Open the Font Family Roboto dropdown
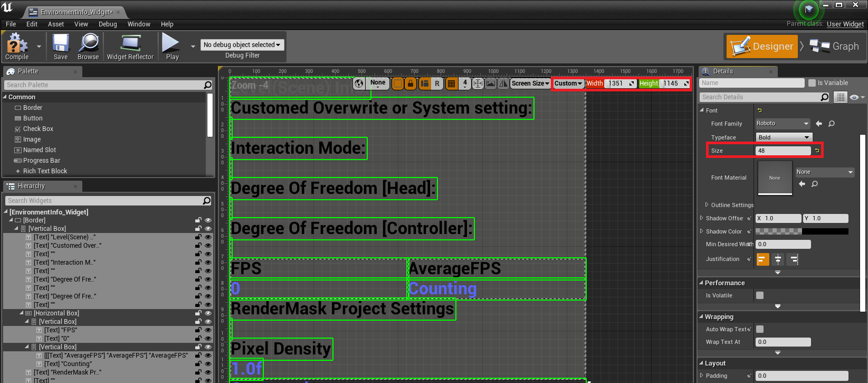The image size is (868, 383). (783, 124)
